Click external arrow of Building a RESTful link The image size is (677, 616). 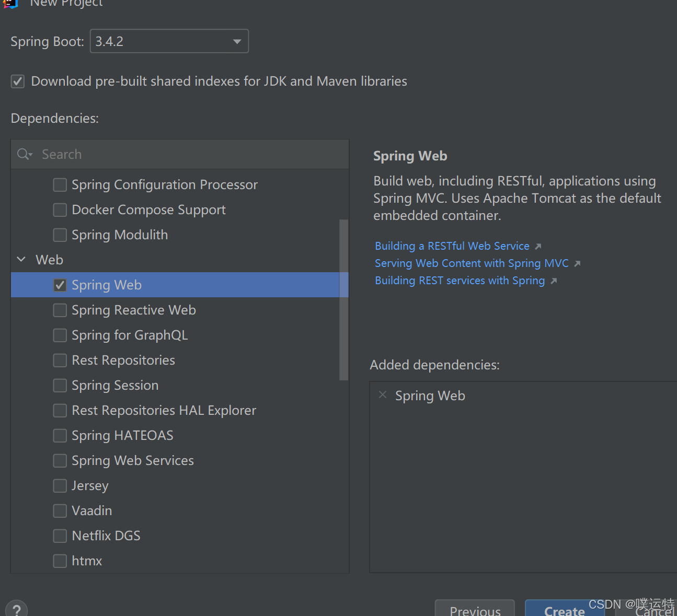(538, 247)
